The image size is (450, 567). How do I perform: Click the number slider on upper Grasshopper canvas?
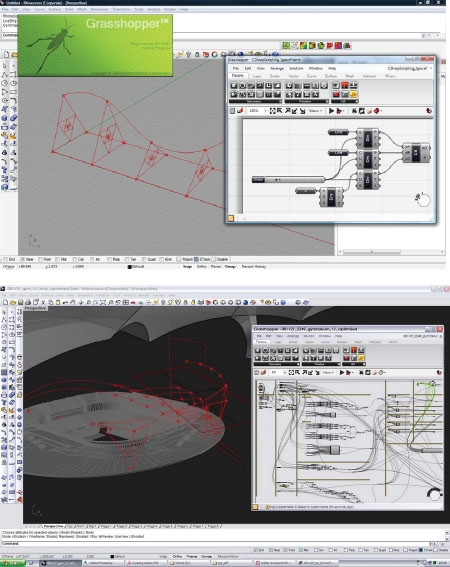click(x=288, y=179)
